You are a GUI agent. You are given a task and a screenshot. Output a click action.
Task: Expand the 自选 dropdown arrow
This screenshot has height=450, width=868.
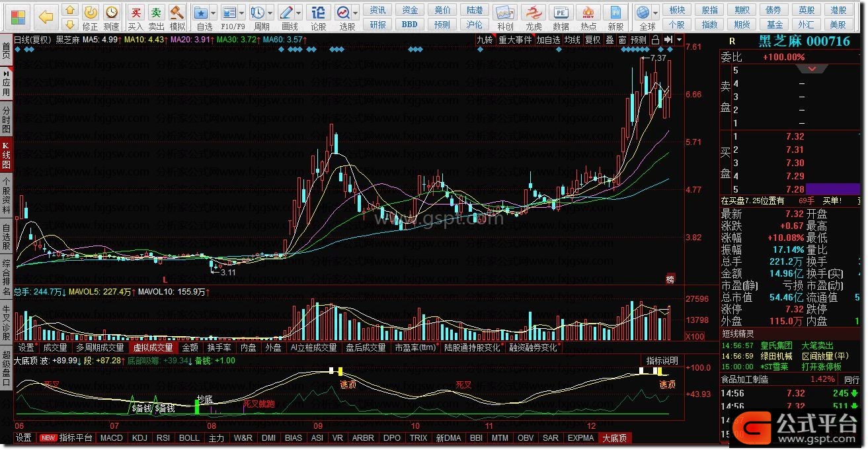tap(214, 13)
